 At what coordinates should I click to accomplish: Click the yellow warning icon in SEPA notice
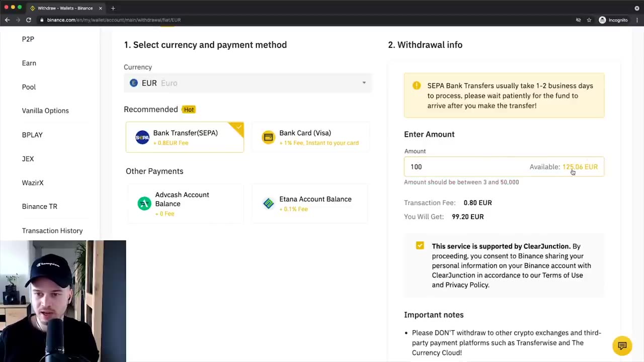pyautogui.click(x=417, y=85)
